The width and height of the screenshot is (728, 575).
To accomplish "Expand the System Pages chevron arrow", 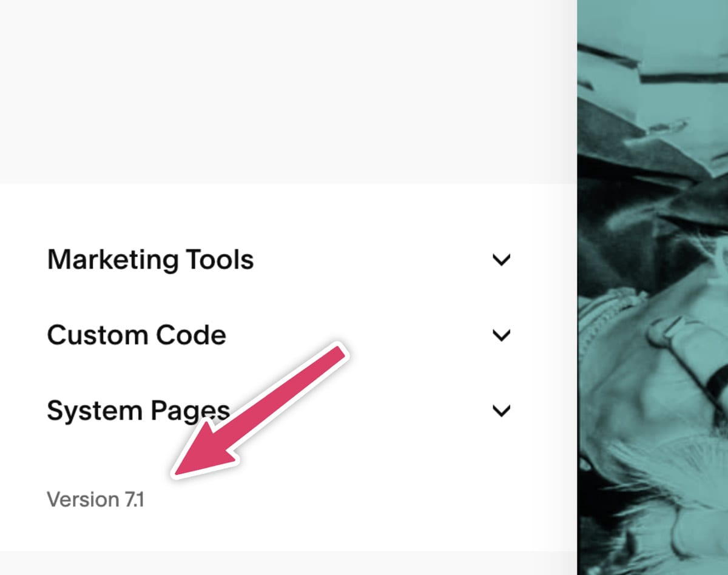I will pyautogui.click(x=501, y=411).
